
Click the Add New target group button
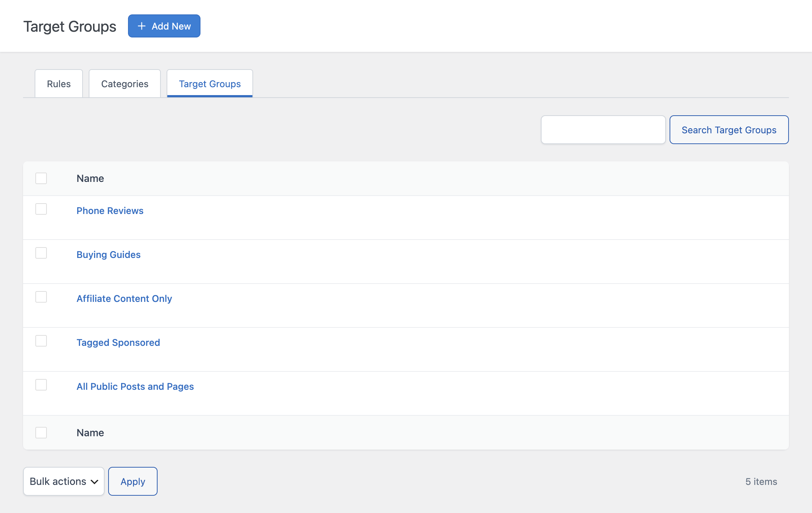pos(164,26)
